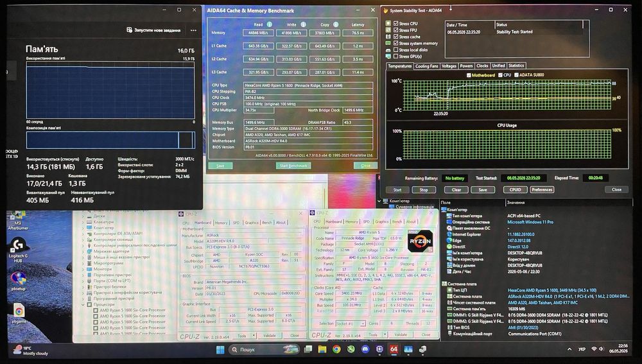Screen dimensions: 642x364
Task: Enable Stress local disks option
Action: coord(396,49)
